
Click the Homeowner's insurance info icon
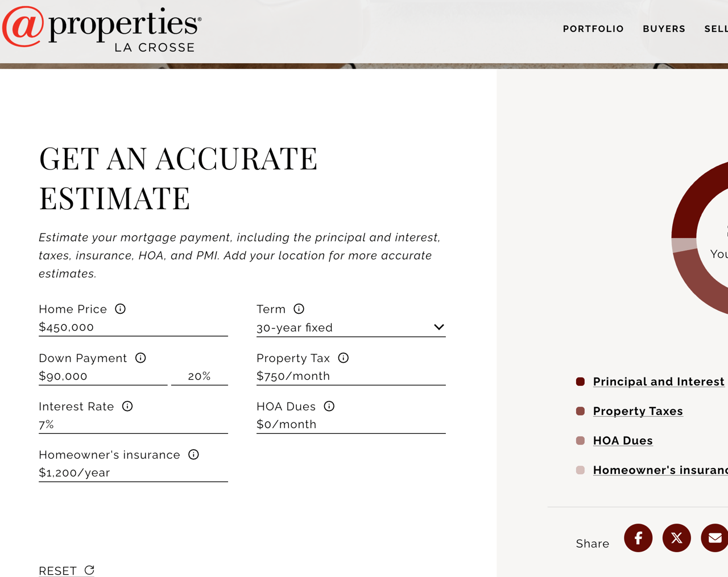coord(193,454)
